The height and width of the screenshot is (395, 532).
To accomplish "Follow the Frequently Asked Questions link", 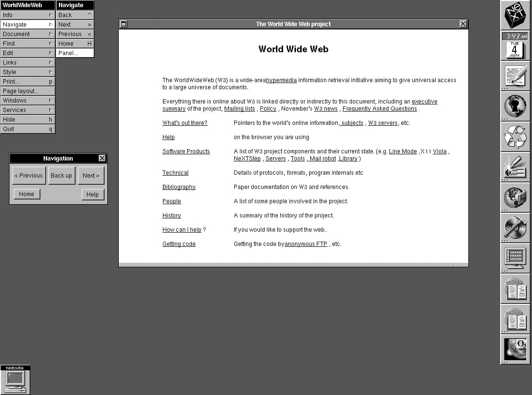I will click(380, 109).
